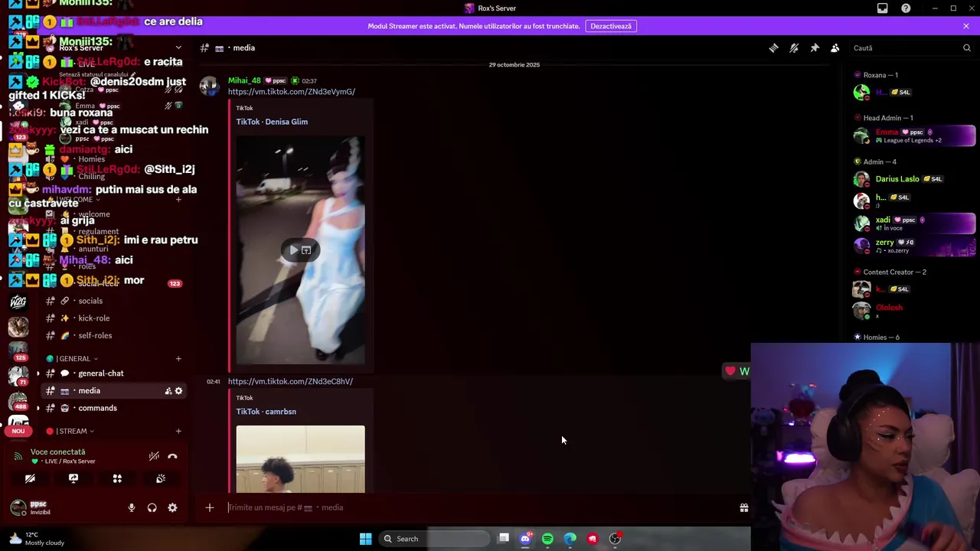Viewport: 980px width, 551px height.
Task: Expand commands channel threads arrow
Action: tap(38, 408)
